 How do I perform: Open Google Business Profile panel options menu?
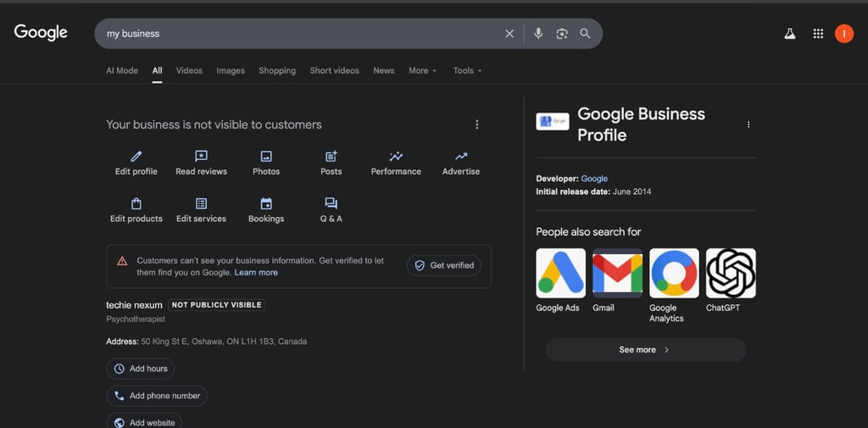point(748,125)
